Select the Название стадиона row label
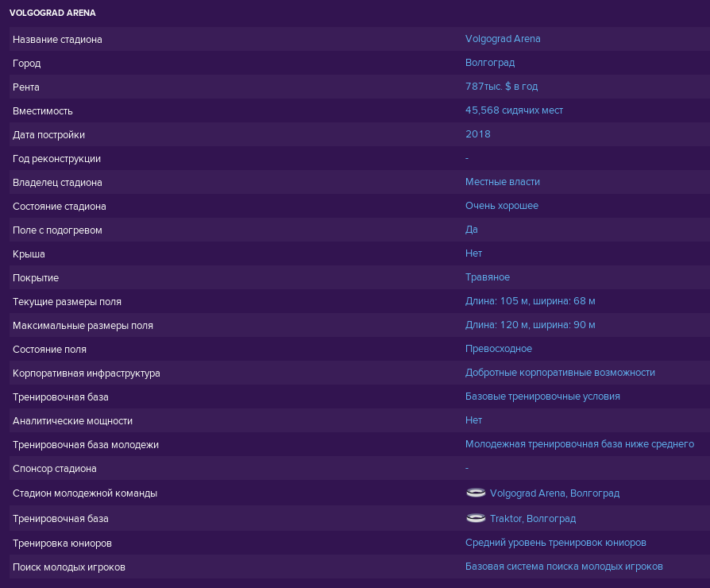 coord(57,40)
